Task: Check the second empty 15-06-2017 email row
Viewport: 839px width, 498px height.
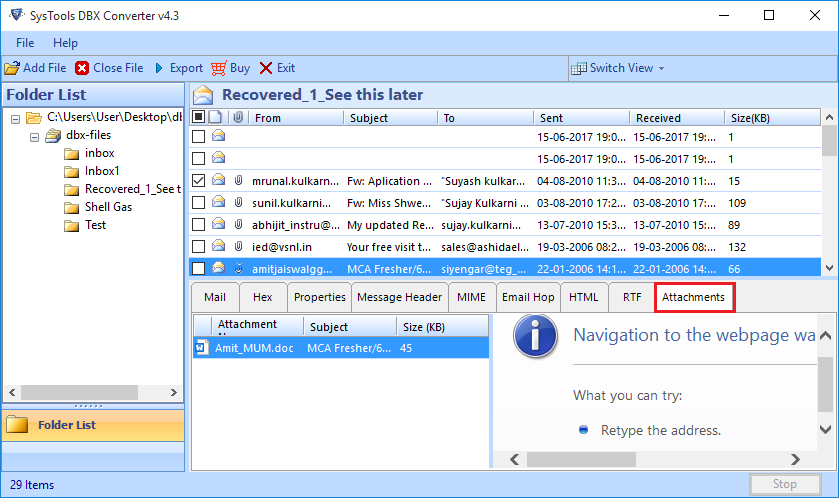Action: coord(199,159)
